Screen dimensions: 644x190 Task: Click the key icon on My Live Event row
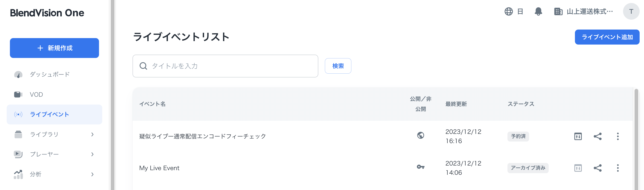[421, 167]
